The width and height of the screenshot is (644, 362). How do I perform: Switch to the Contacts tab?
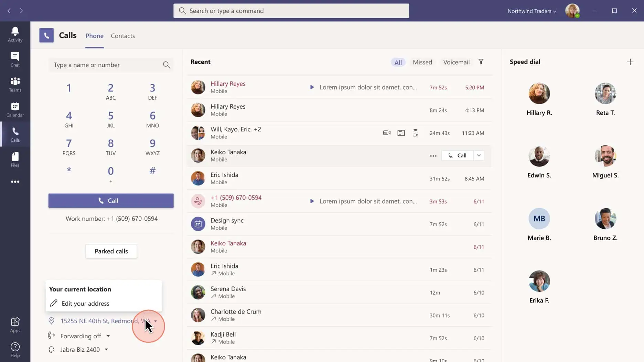click(123, 36)
